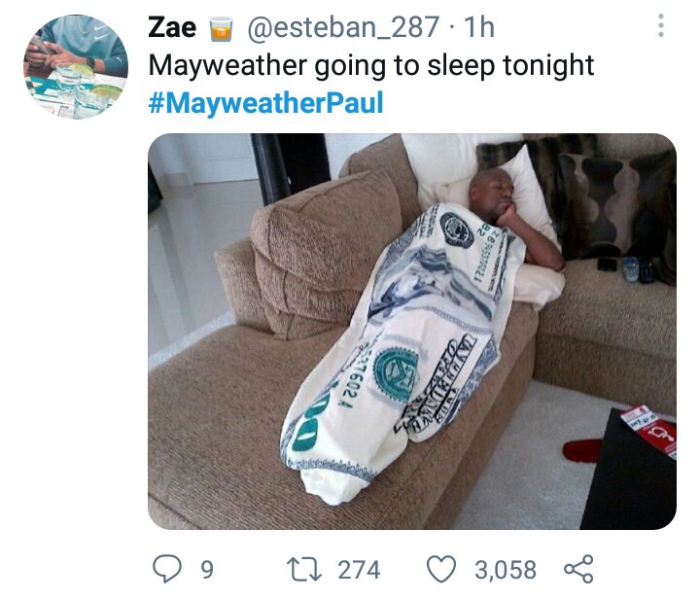Image resolution: width=700 pixels, height=599 pixels.
Task: Click the reply count 9
Action: (x=207, y=570)
